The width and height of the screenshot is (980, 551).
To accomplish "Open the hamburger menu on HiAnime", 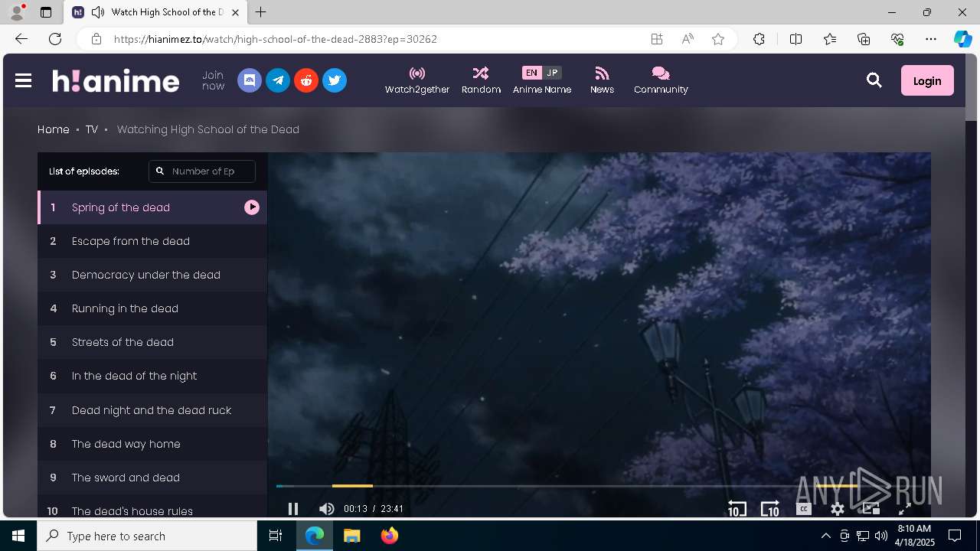I will coord(23,80).
